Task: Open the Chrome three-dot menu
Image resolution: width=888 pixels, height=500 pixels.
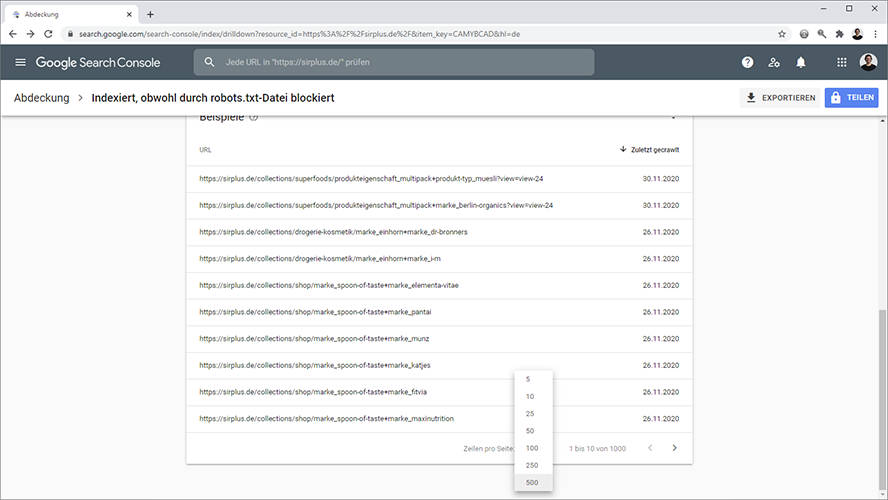Action: 876,34
